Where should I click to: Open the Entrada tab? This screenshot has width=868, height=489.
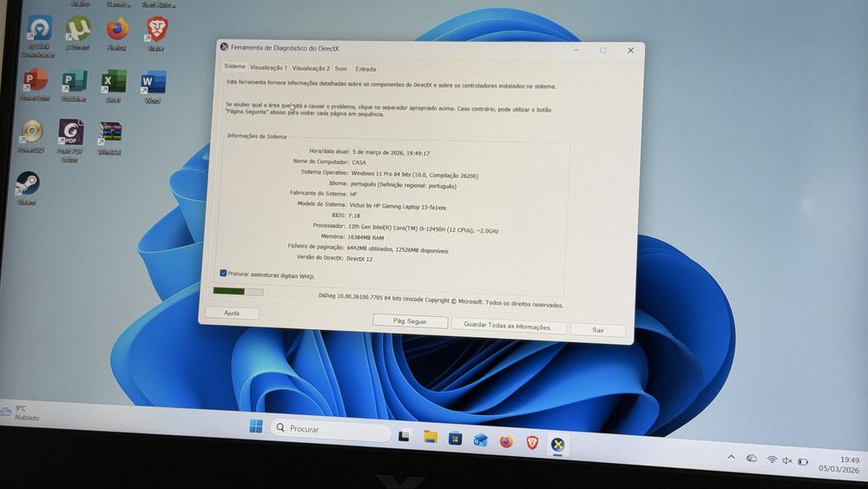coord(365,69)
